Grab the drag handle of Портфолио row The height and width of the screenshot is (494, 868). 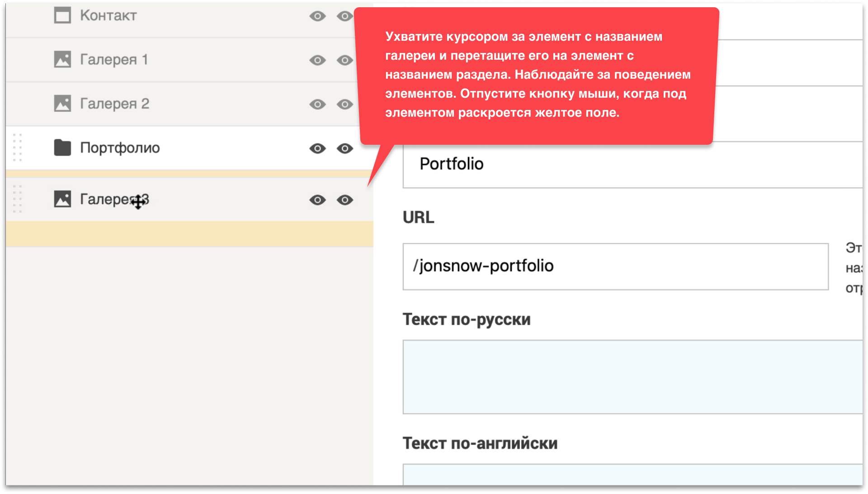(17, 147)
